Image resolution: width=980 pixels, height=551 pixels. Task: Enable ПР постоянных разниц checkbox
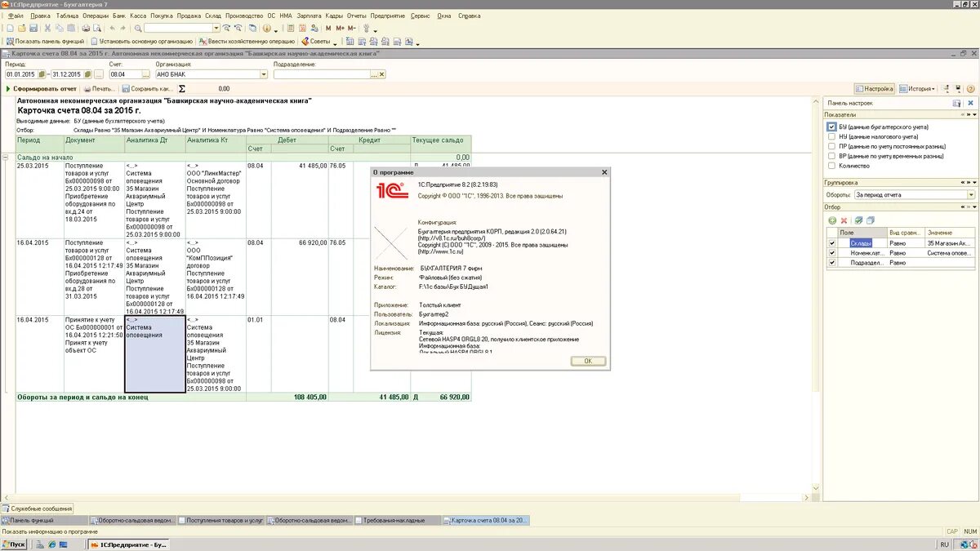click(x=832, y=146)
